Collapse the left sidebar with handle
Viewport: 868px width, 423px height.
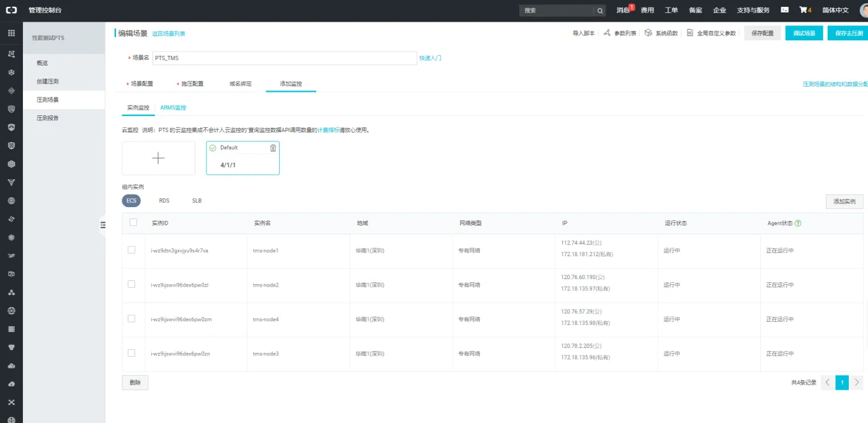click(x=103, y=225)
